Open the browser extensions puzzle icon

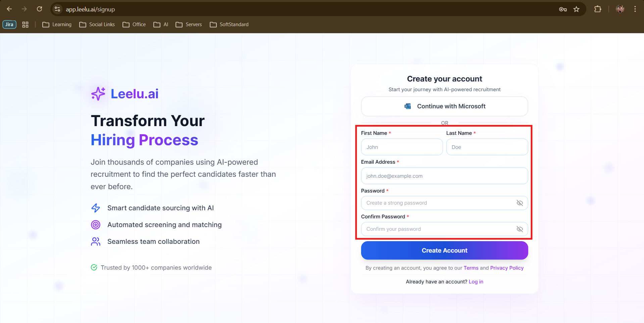coord(598,9)
